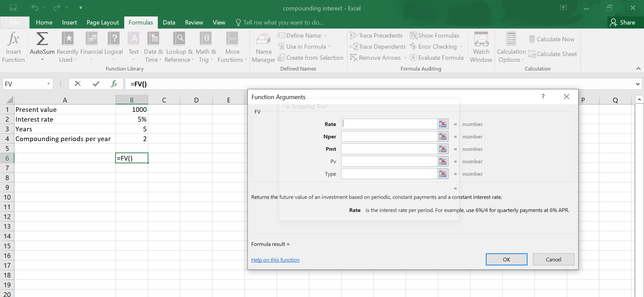Viewport: 644px width, 297px height.
Task: Open Undo history dropdown arrow
Action: pyautogui.click(x=44, y=7)
